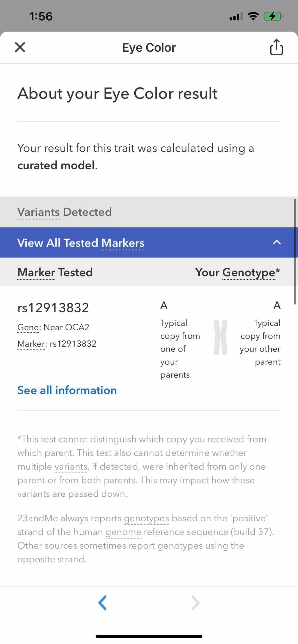Tap underlined genotypes in the footnote
Image resolution: width=298 pixels, height=644 pixels.
coord(146,518)
